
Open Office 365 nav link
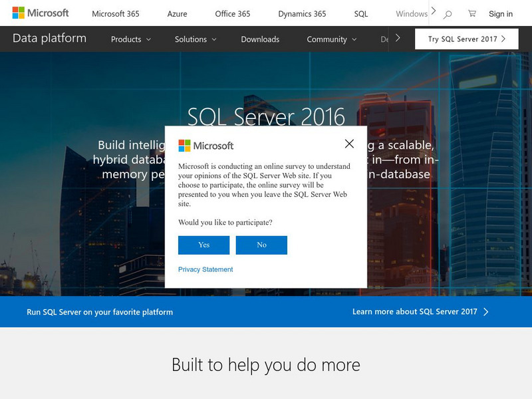tap(232, 14)
